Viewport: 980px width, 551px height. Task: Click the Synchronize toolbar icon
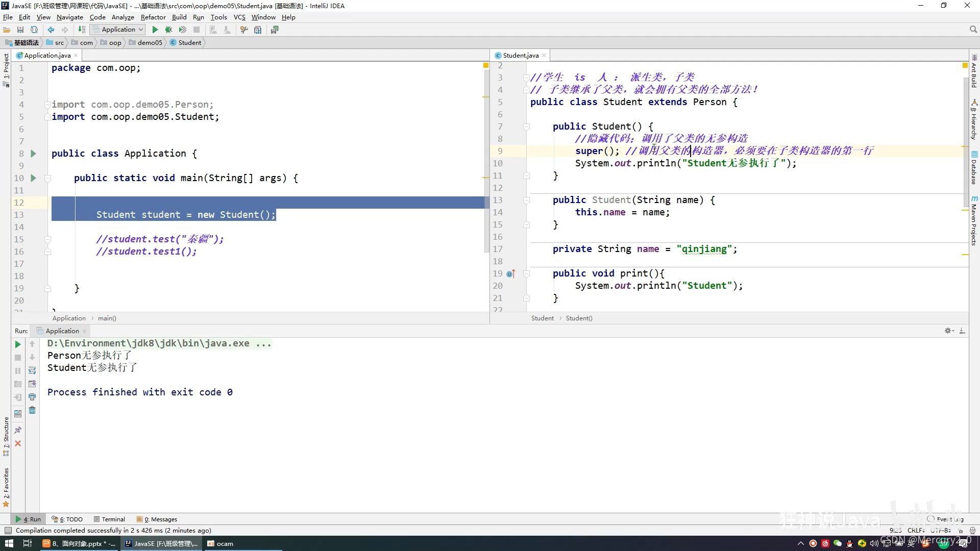[x=34, y=30]
